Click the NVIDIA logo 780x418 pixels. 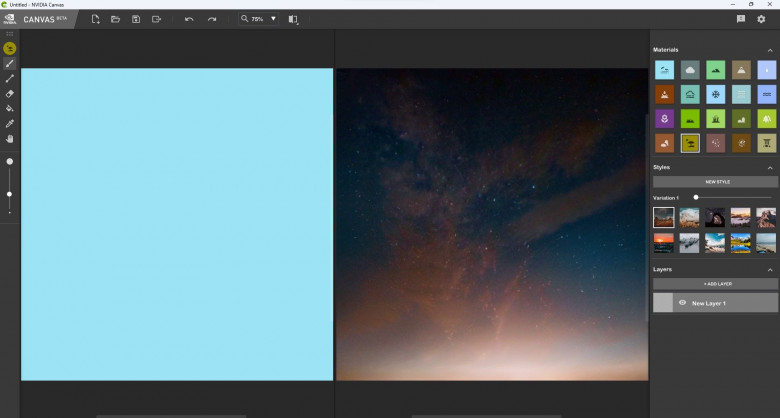tap(9, 19)
